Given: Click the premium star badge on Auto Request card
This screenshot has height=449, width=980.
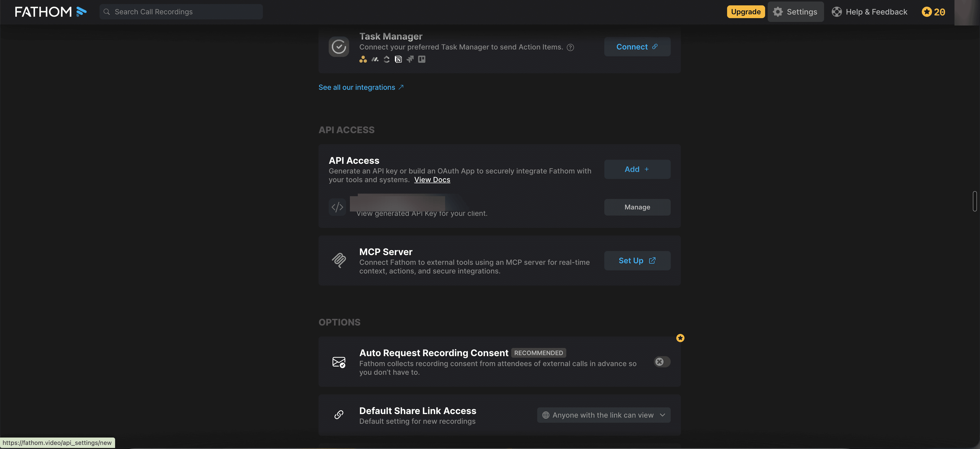Looking at the screenshot, I should click(680, 338).
